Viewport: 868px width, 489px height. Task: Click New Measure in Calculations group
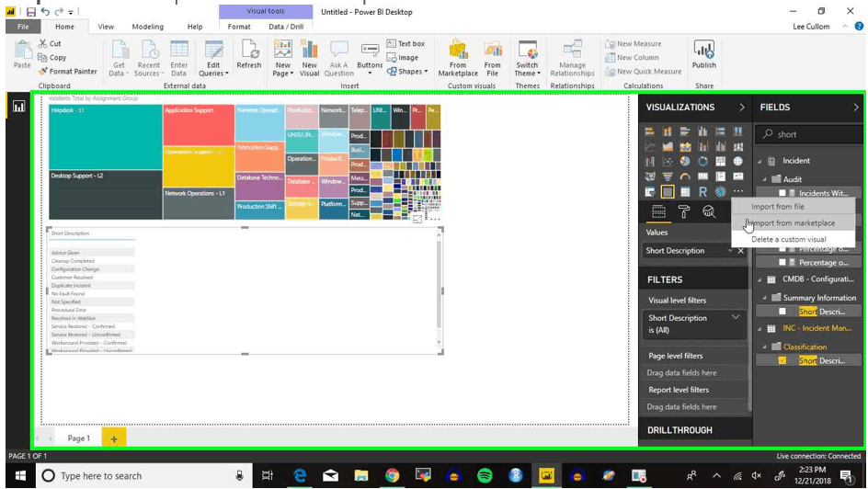(x=634, y=44)
